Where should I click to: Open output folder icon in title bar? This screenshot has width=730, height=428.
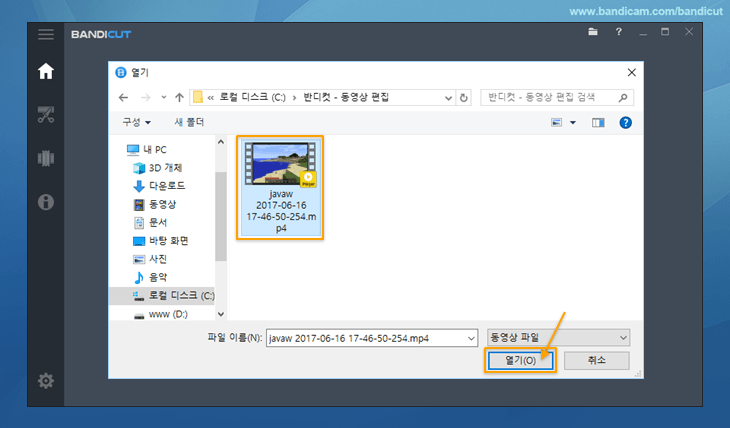click(593, 32)
